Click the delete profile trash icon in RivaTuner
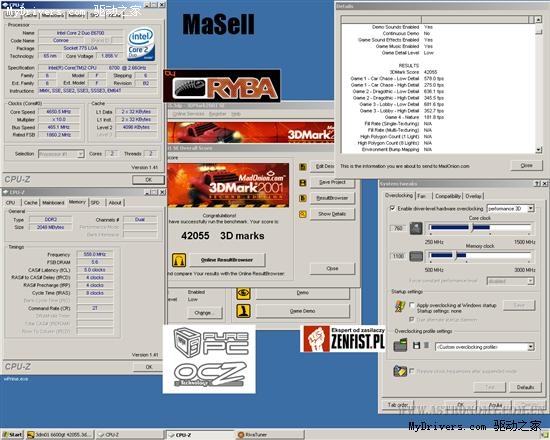550x440 pixels. point(426,346)
